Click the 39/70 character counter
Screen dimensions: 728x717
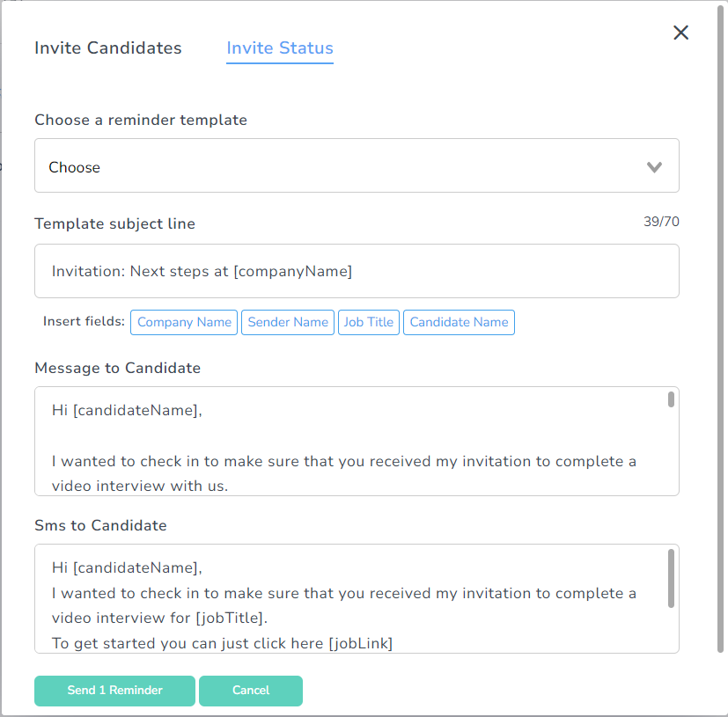pos(661,222)
